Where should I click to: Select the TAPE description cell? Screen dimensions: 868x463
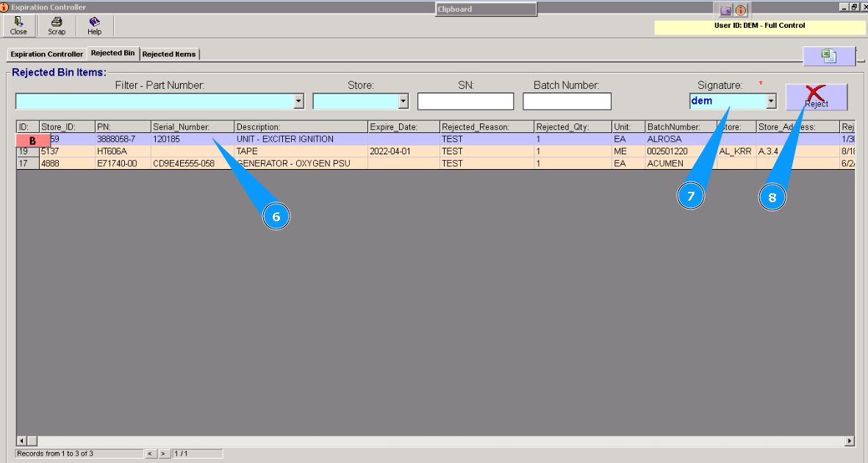tap(301, 151)
